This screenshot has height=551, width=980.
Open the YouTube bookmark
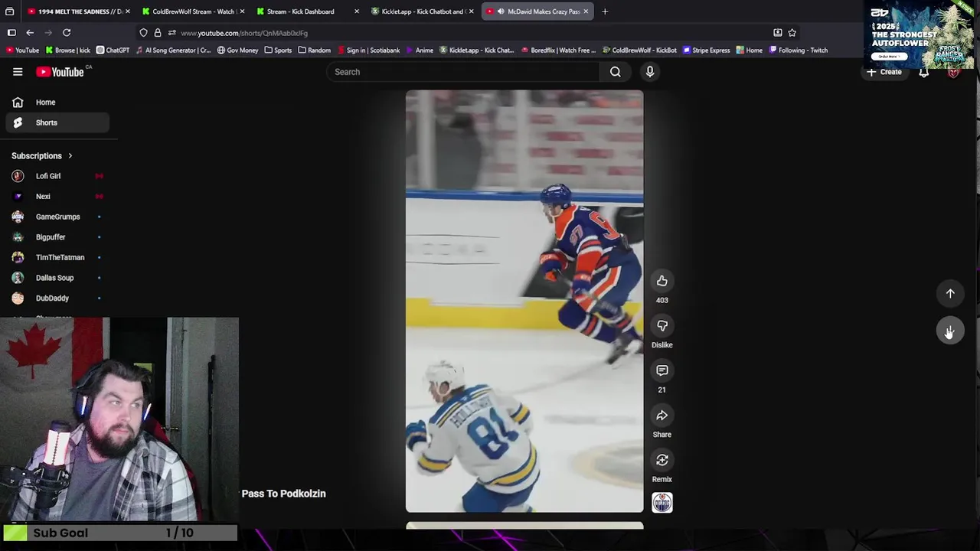pyautogui.click(x=22, y=51)
